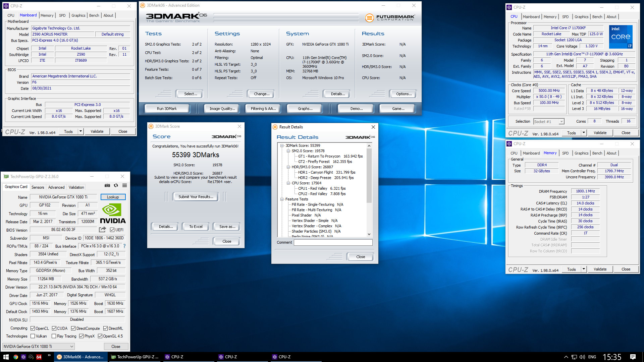The width and height of the screenshot is (644, 362).
Task: Toggle the OpenGL 4.5 checkbox
Action: point(100,336)
